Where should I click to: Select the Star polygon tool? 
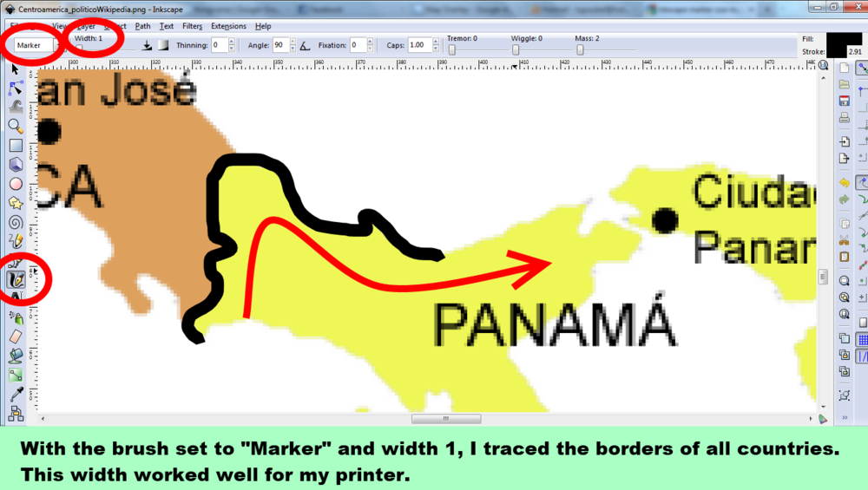[16, 202]
